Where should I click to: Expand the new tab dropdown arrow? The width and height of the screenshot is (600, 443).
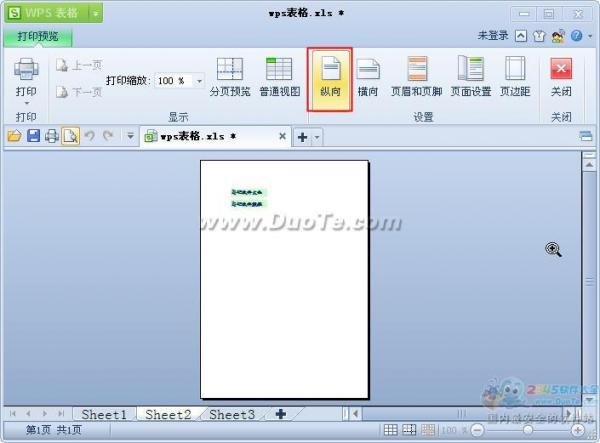[x=317, y=137]
